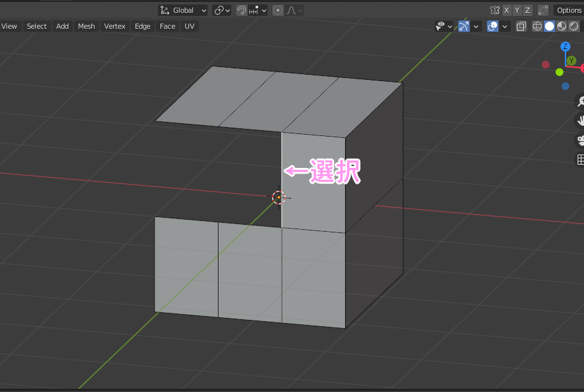Image resolution: width=584 pixels, height=392 pixels.
Task: Click the zoom view magnifier icon
Action: click(x=580, y=101)
